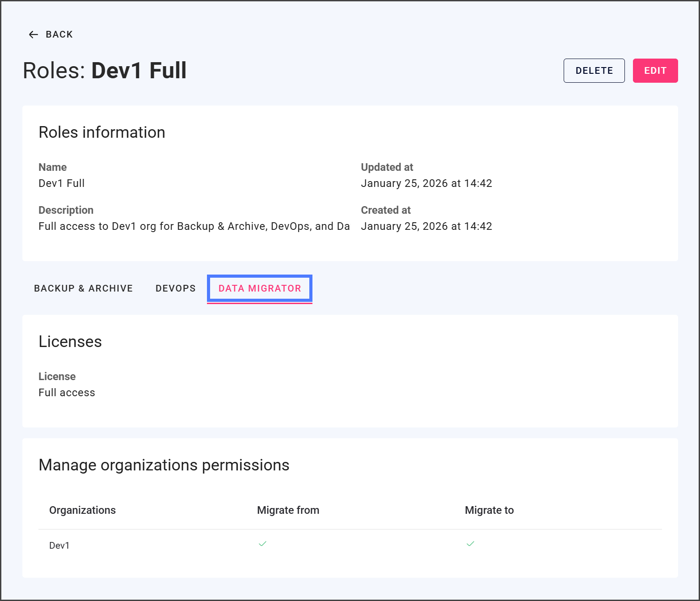
Task: Click the Migrate from column header
Action: click(288, 510)
